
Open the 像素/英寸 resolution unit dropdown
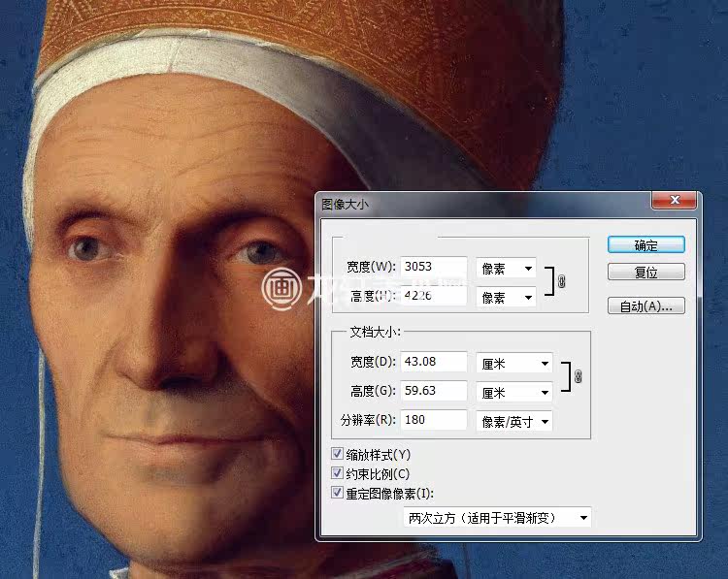[x=514, y=422]
